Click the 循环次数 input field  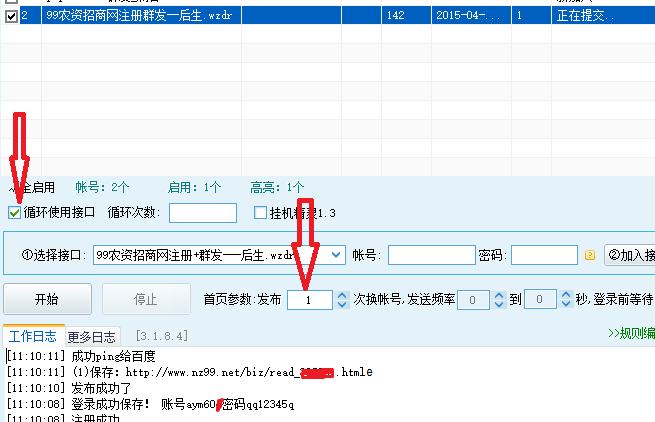tap(203, 213)
